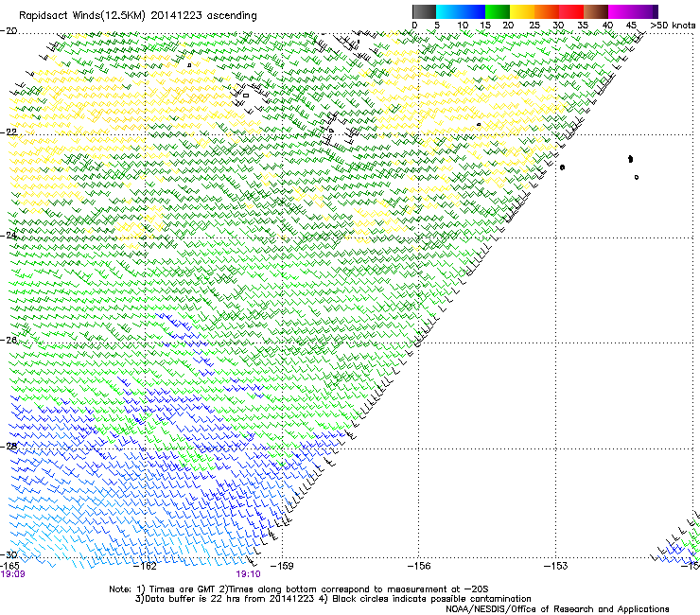This screenshot has width=700, height=615.
Task: Click the 'NOAA/NESDIS/Office of Research and Applications' credit
Action: (x=557, y=609)
